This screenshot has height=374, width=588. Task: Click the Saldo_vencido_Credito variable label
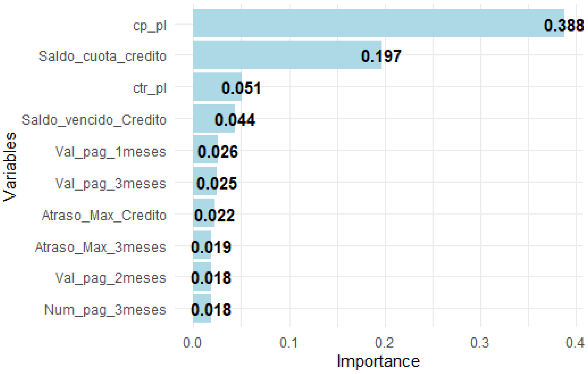tap(94, 120)
